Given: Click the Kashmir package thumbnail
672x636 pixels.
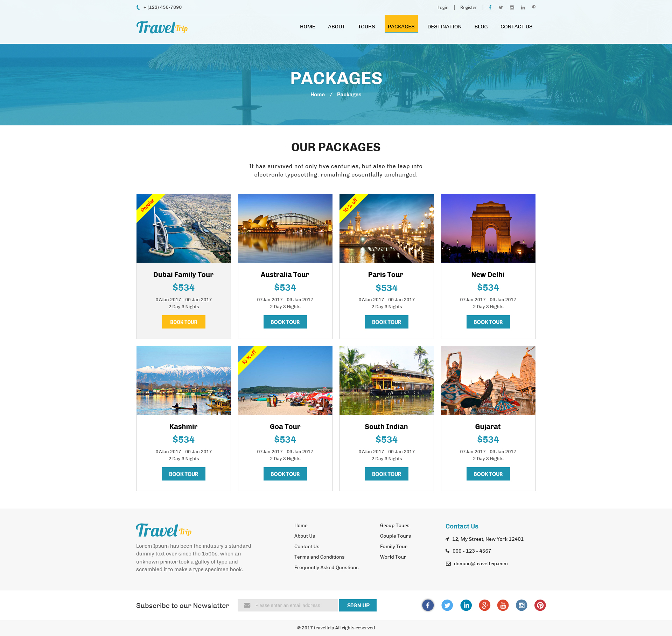Looking at the screenshot, I should point(183,380).
